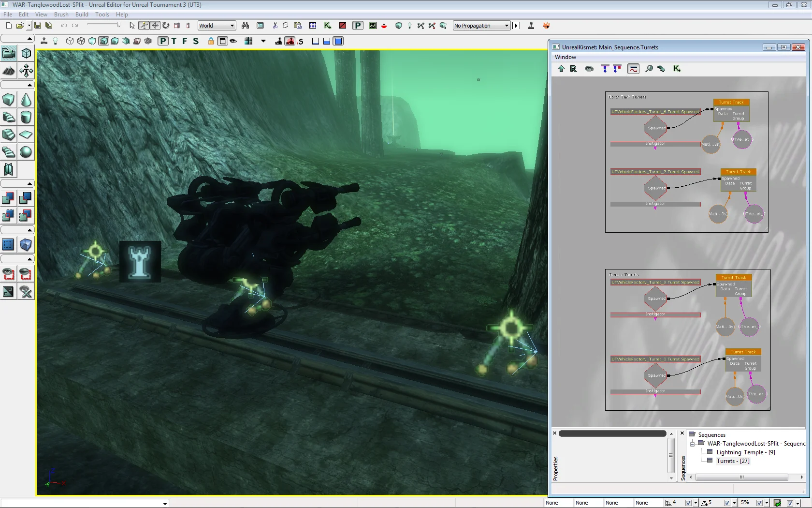Viewport: 812px width, 508px height.
Task: Toggle Kismet hide unused connectors eye icon
Action: pyautogui.click(x=589, y=69)
